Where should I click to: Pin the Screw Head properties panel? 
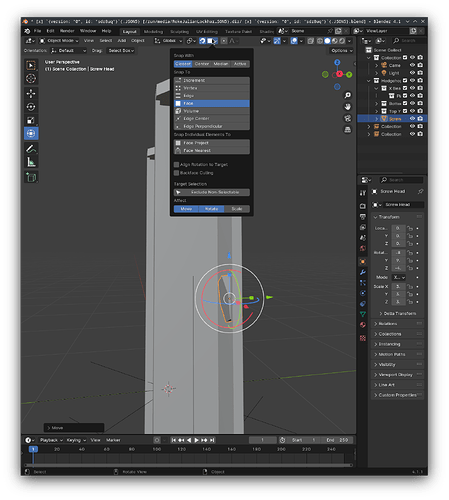pyautogui.click(x=420, y=191)
